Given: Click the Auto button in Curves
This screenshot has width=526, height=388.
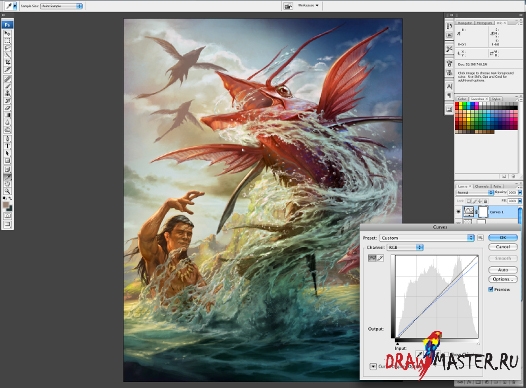Looking at the screenshot, I should pos(503,270).
